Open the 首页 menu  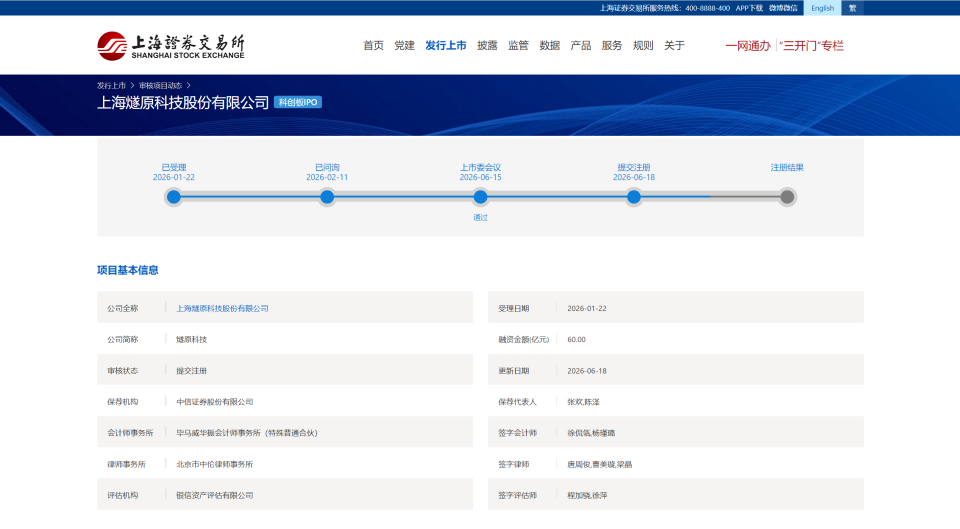373,45
